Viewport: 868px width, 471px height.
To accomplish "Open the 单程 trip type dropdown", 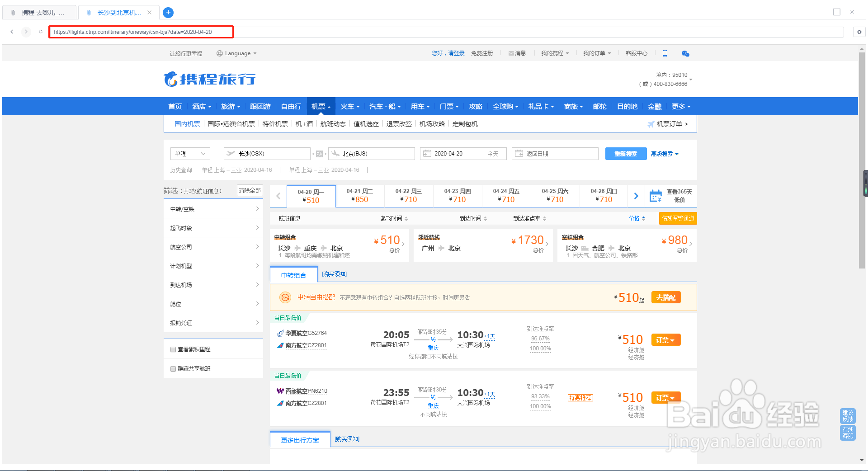I will coord(190,154).
